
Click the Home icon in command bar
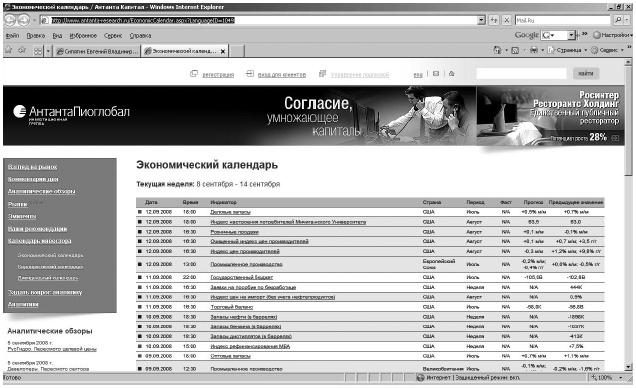[497, 50]
